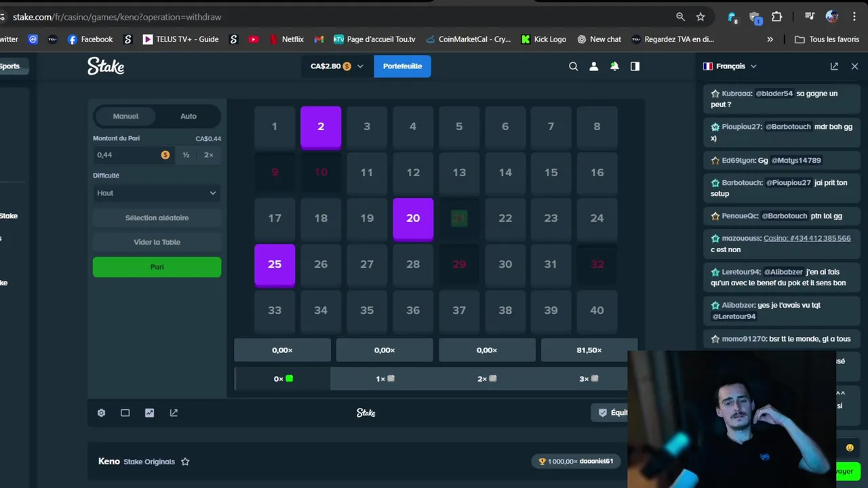Deselect purple keno tile 20
The image size is (868, 488).
413,218
